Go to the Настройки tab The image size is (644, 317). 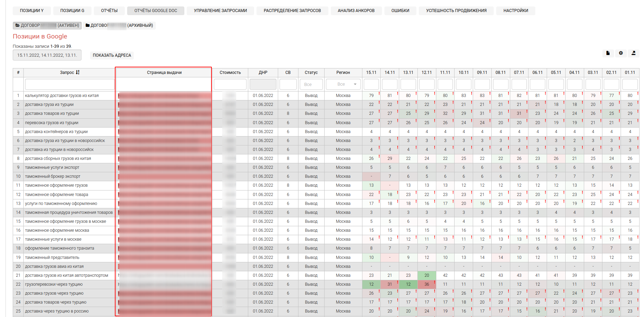(515, 11)
